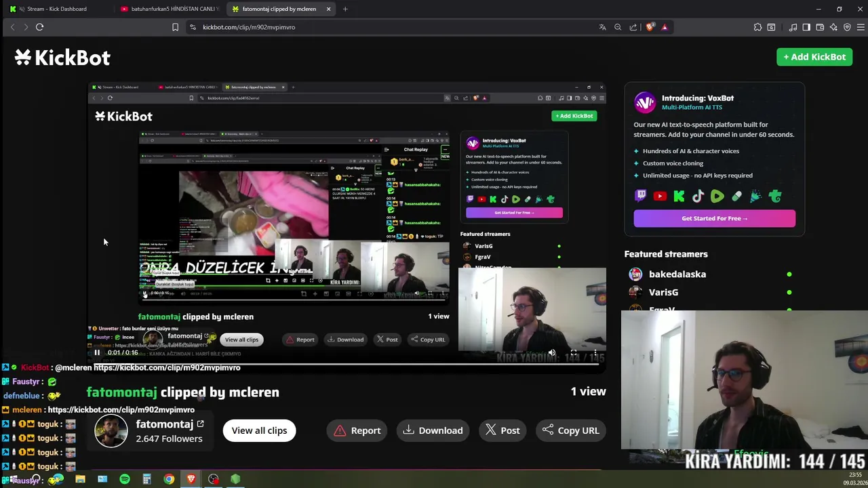Bookmark this page
868x488 pixels.
[x=175, y=27]
